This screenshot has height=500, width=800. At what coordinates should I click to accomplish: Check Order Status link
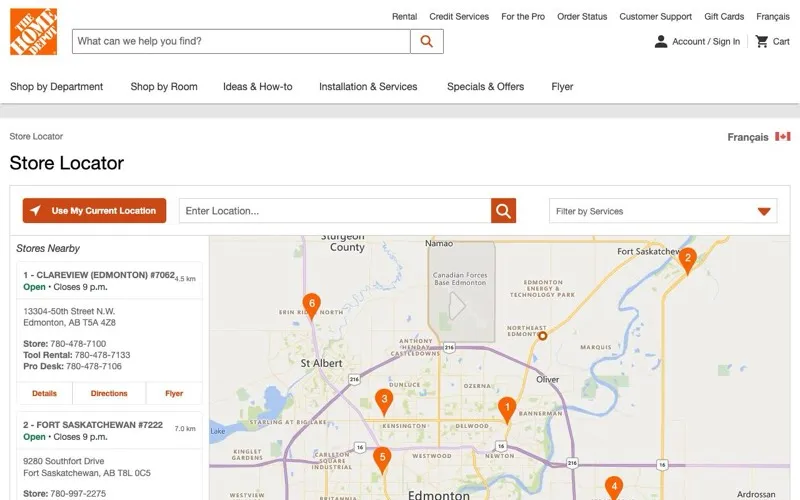582,16
